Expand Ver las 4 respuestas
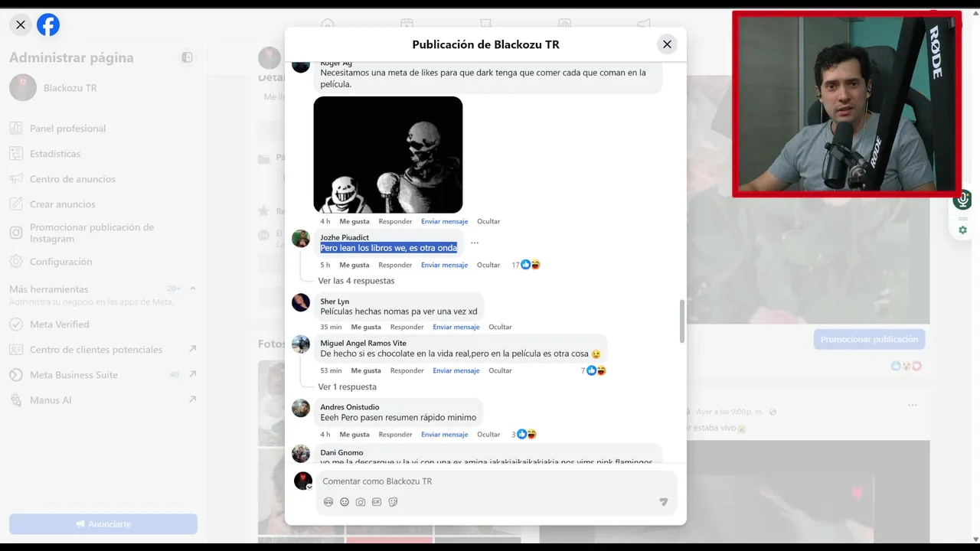 tap(356, 281)
